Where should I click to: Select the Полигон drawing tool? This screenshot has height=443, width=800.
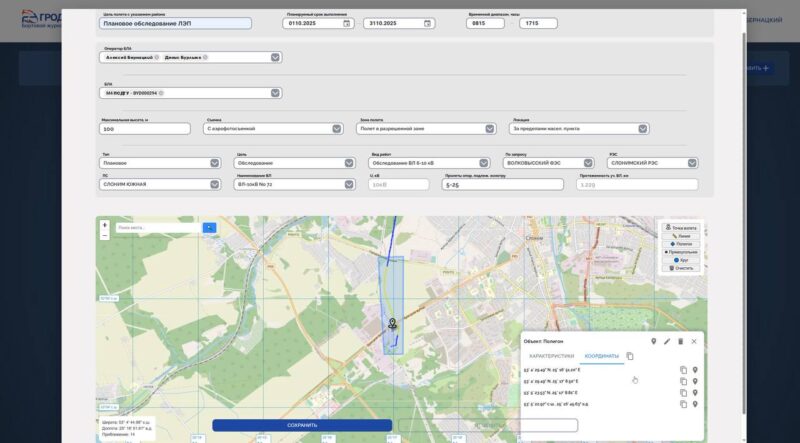[x=680, y=244]
